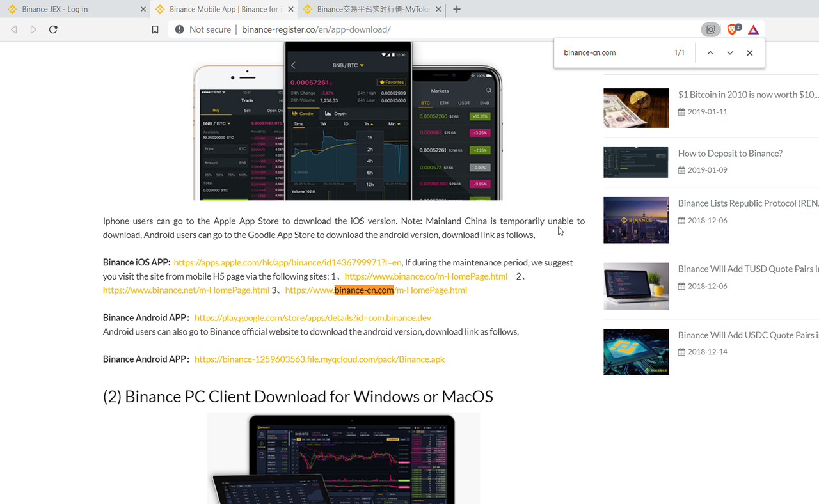Open a new browser tab

pos(457,9)
